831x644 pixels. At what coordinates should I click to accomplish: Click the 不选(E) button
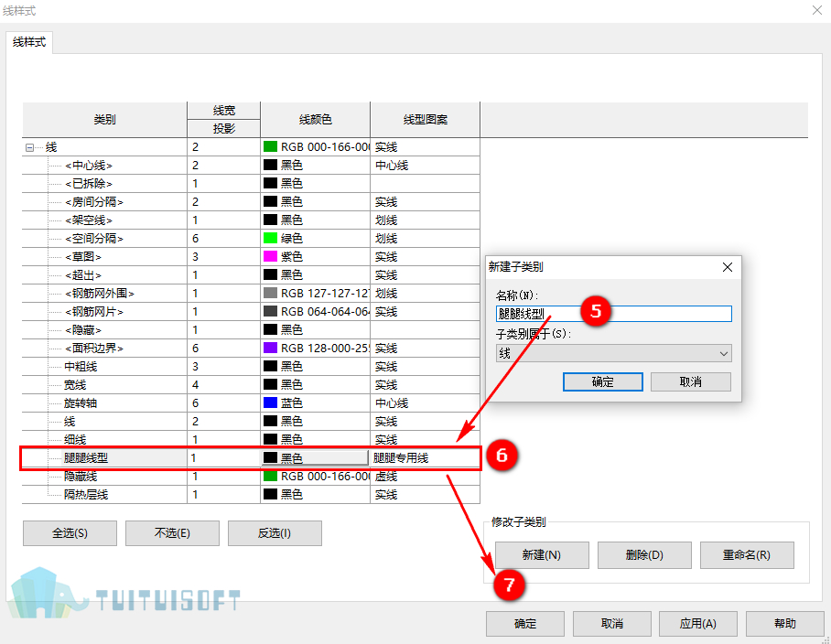[x=172, y=532]
